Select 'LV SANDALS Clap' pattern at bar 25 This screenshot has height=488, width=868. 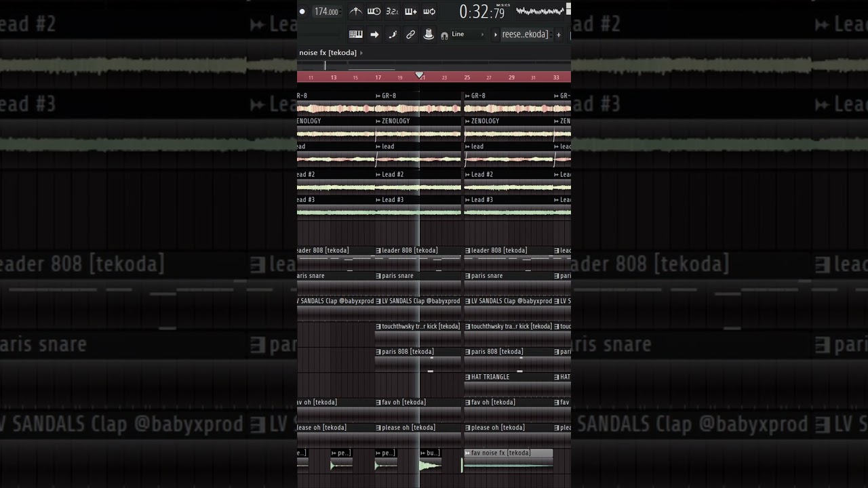509,308
